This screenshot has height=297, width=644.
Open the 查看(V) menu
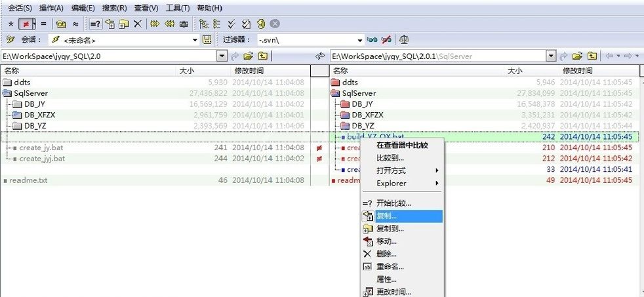click(146, 8)
